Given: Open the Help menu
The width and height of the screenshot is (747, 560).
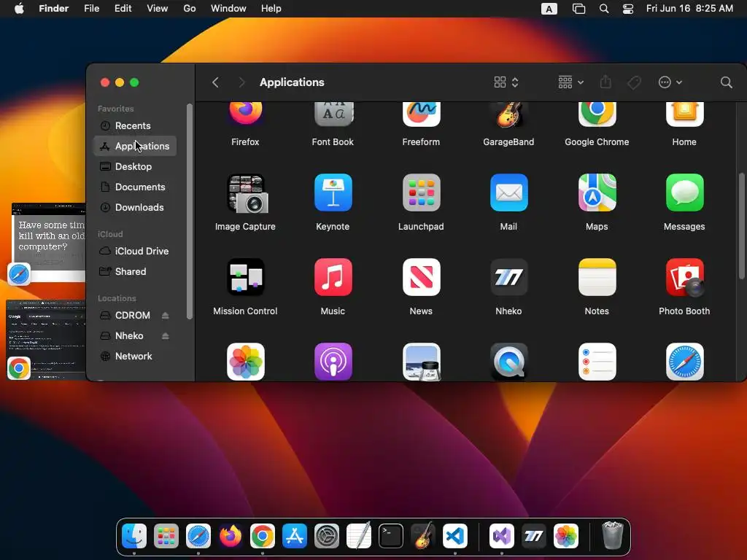Looking at the screenshot, I should tap(271, 9).
